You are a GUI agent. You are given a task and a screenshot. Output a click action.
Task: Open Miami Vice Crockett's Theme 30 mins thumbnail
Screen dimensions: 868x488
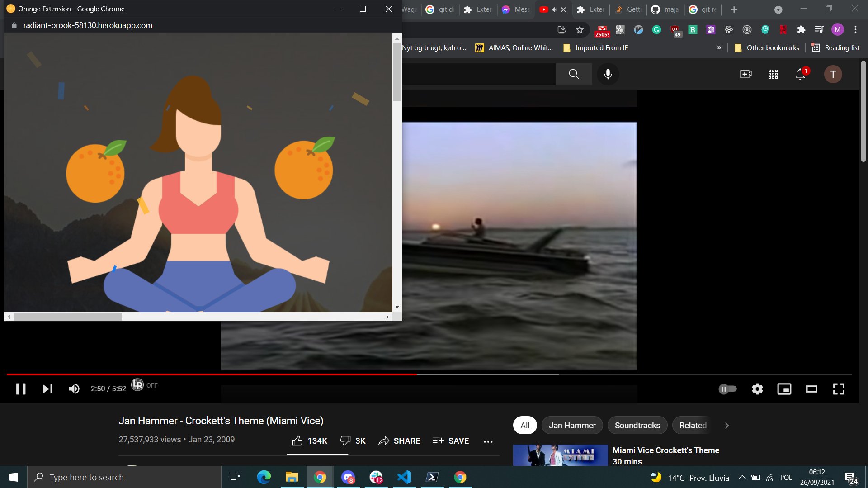[560, 455]
